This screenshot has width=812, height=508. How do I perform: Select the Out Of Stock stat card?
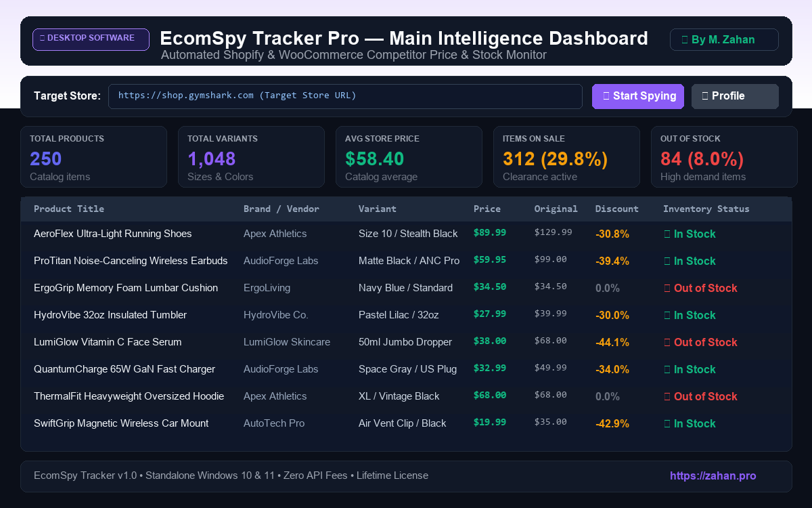click(724, 156)
